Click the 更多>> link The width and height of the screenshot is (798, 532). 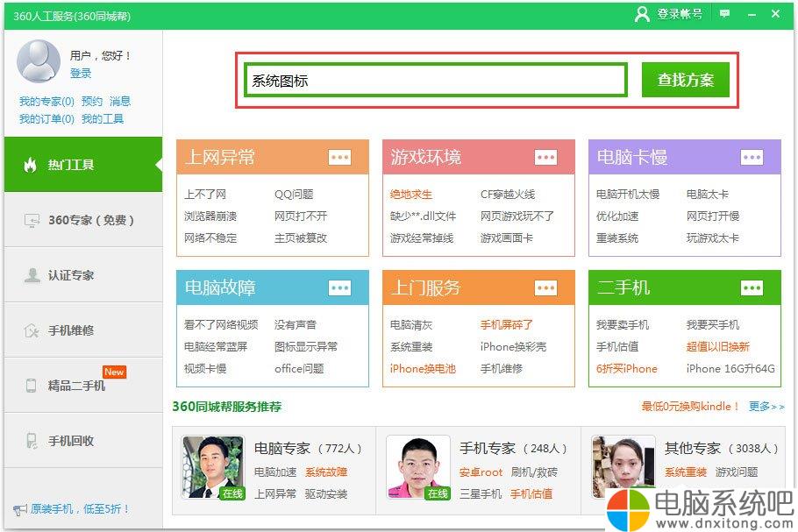[x=766, y=407]
